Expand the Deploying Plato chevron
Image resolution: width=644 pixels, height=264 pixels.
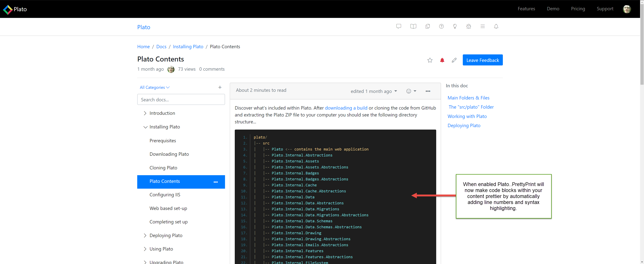(x=145, y=235)
